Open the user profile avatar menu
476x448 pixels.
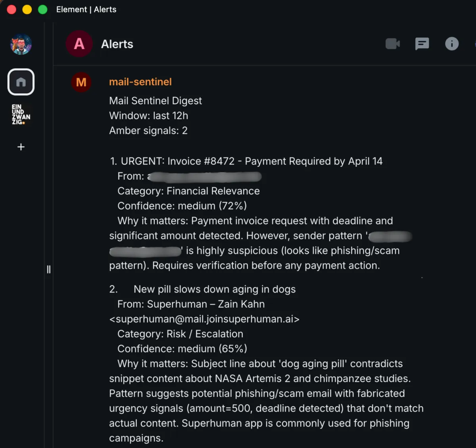(21, 44)
